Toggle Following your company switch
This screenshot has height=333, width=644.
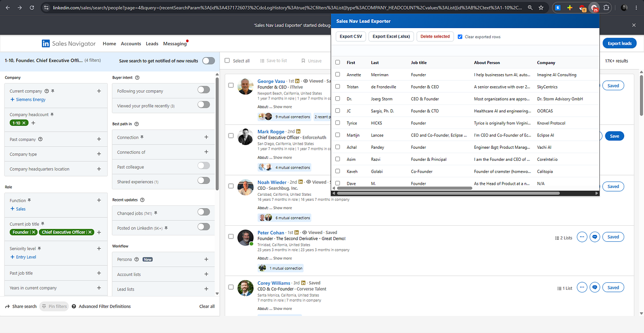[x=203, y=90]
